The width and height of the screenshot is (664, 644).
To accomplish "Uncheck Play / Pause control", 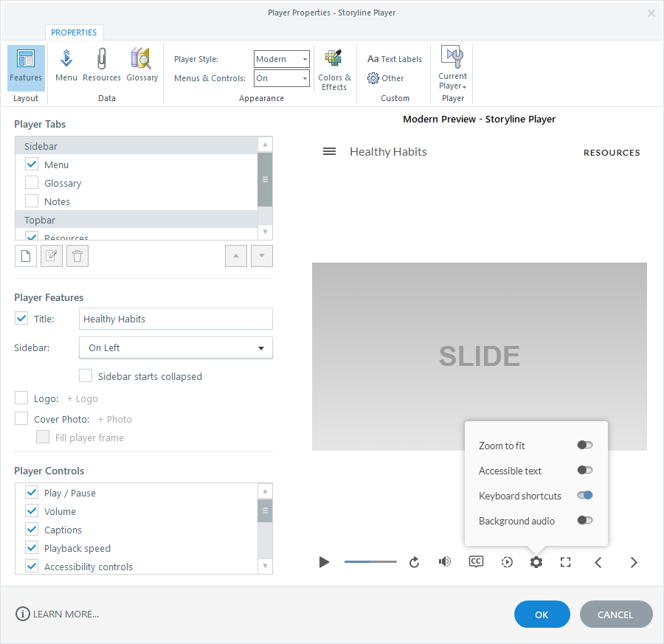I will point(32,493).
